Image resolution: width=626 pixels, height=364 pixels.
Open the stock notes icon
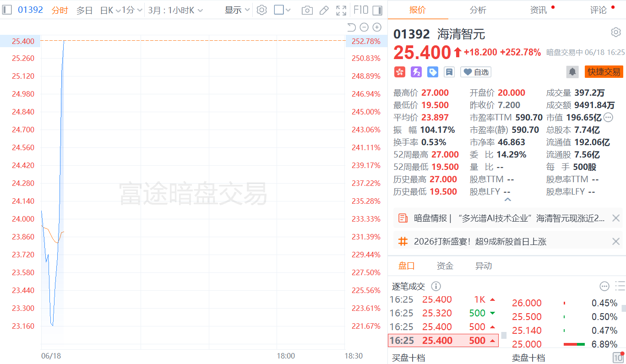[449, 72]
